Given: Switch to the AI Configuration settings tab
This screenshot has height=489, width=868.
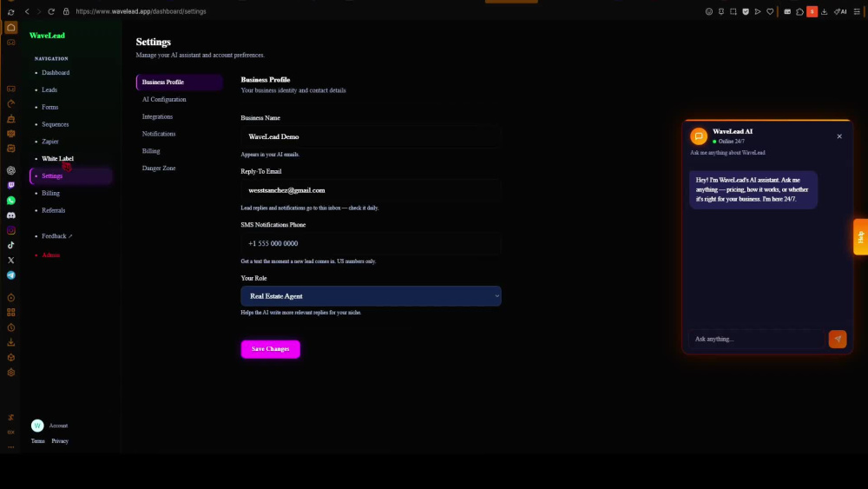Looking at the screenshot, I should [x=164, y=100].
